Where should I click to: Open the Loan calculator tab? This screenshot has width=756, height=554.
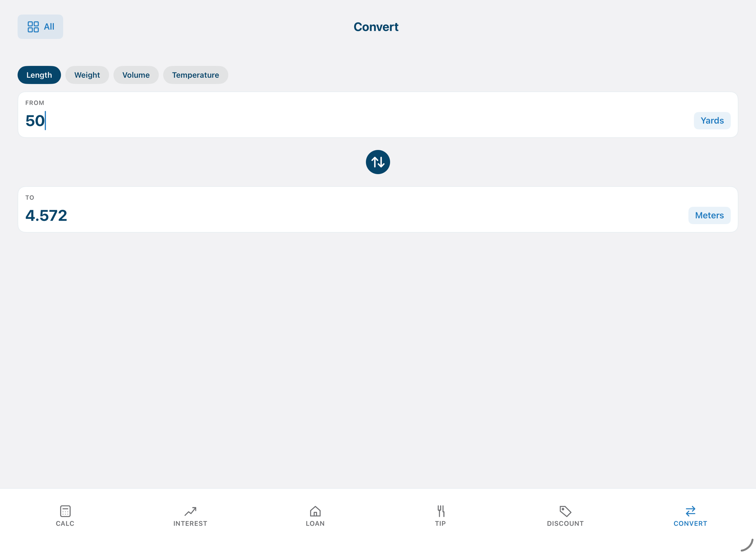(x=315, y=516)
